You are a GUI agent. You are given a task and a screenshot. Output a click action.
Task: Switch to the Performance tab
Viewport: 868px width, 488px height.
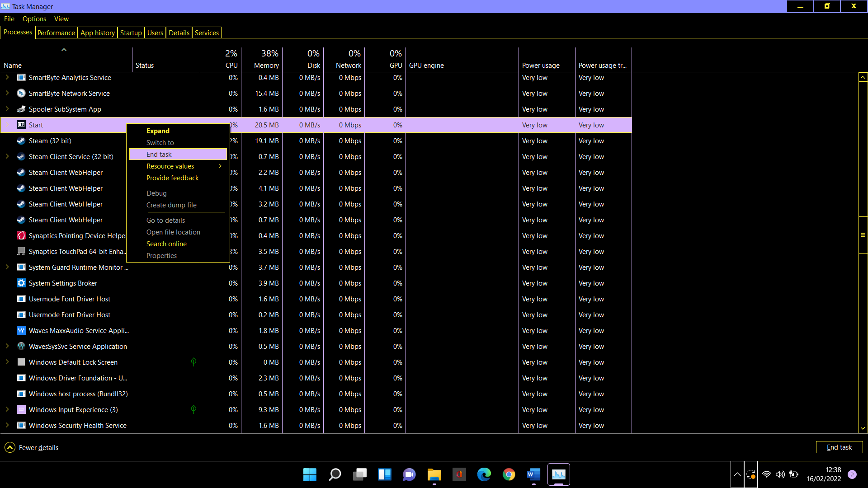(56, 33)
